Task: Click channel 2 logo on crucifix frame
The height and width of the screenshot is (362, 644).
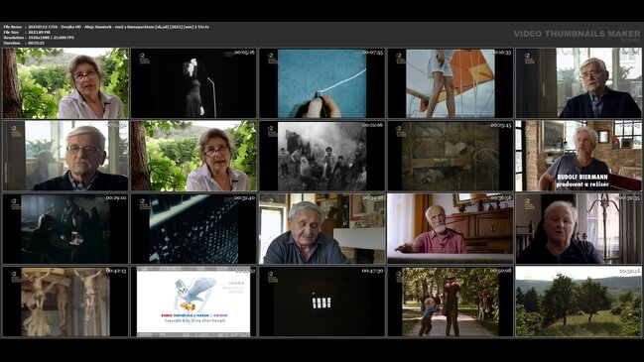Action: (16, 276)
